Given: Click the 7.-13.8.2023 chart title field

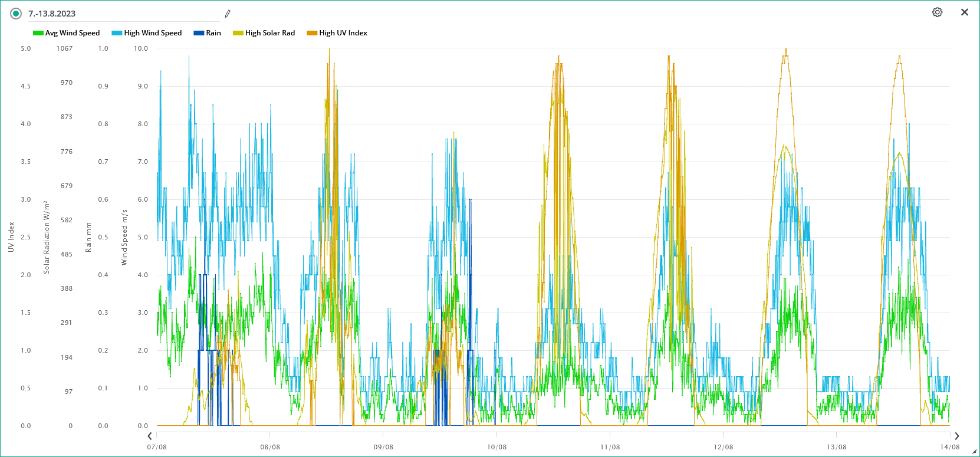Looking at the screenshot, I should (118, 14).
